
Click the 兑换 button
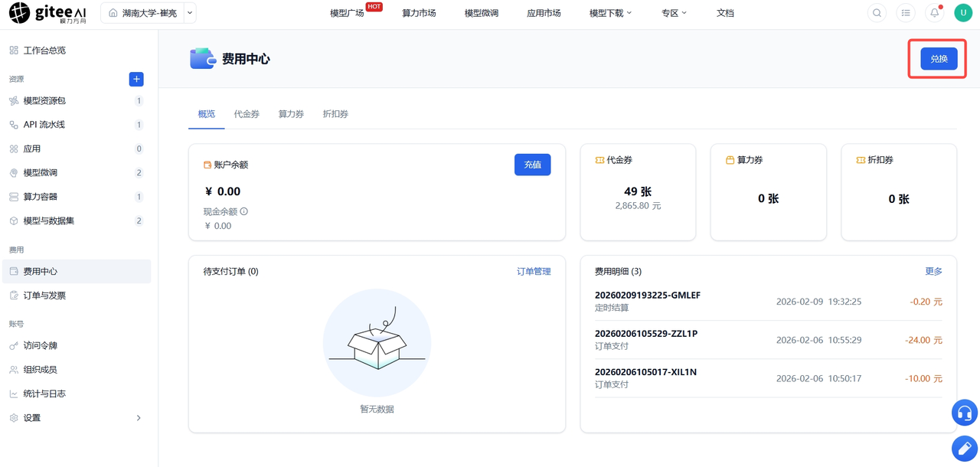939,59
